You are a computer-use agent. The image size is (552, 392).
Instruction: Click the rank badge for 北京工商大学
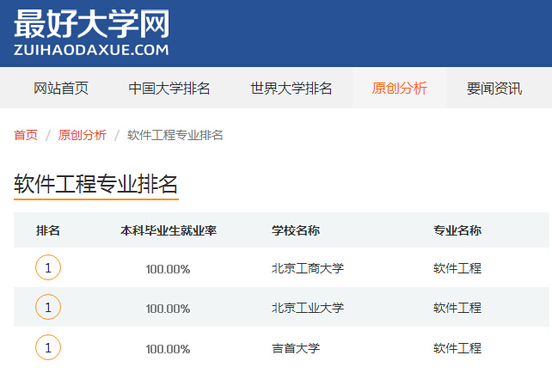coord(48,268)
